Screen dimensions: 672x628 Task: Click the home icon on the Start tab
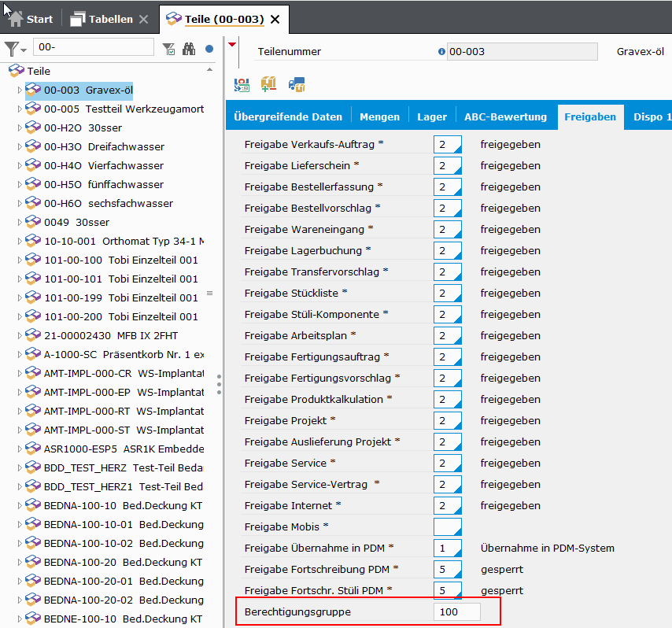16,19
